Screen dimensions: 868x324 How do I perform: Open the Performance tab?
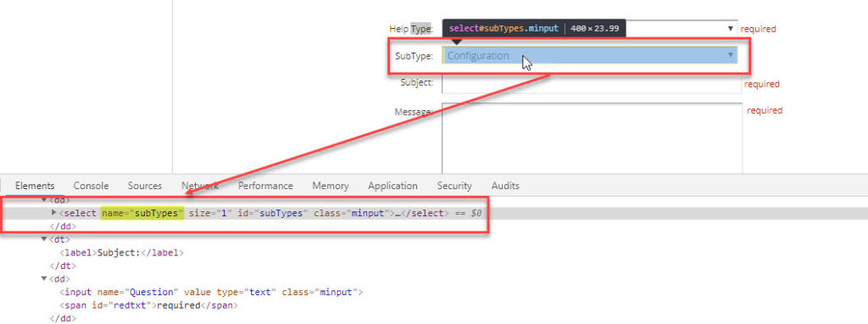tap(265, 186)
